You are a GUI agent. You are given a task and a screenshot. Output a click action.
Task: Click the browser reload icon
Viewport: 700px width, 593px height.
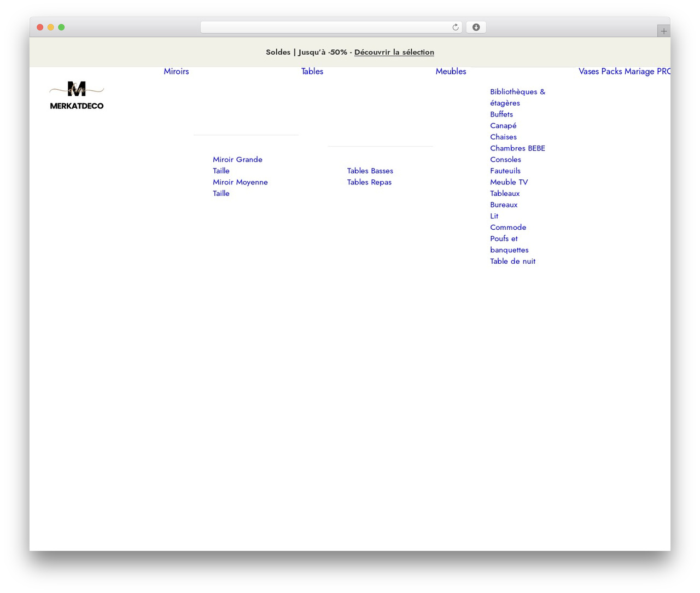(455, 27)
